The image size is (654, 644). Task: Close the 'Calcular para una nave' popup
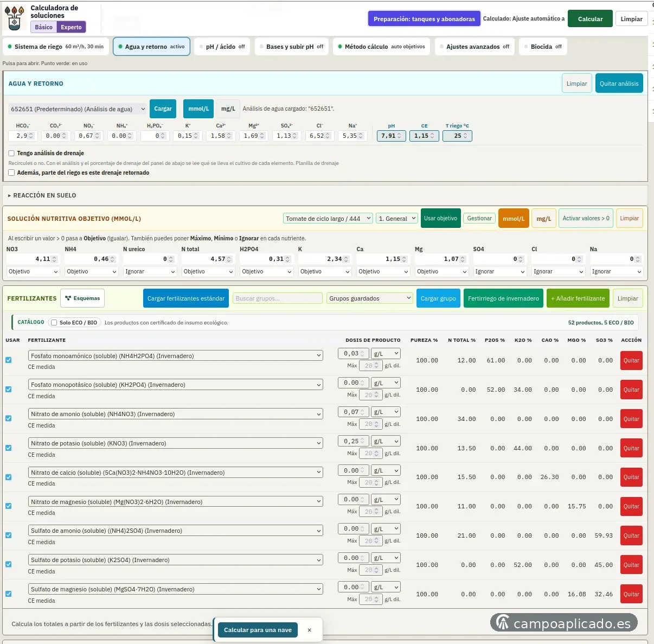coord(309,630)
